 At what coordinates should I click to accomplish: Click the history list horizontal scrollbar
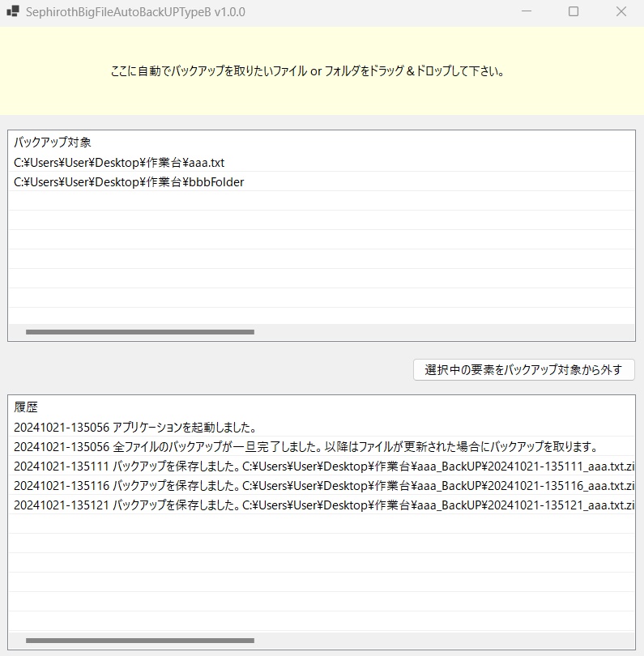(140, 641)
